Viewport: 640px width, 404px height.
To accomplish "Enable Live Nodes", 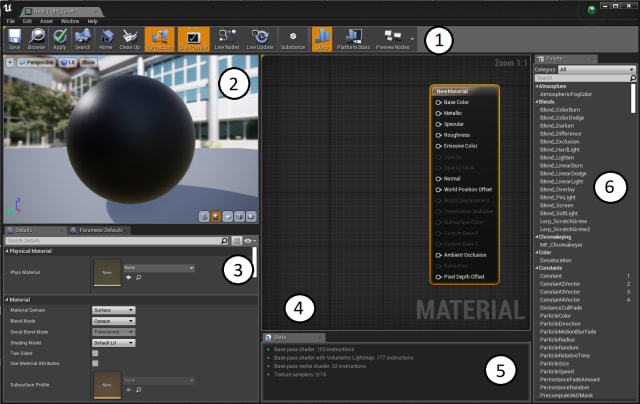I will (x=227, y=39).
